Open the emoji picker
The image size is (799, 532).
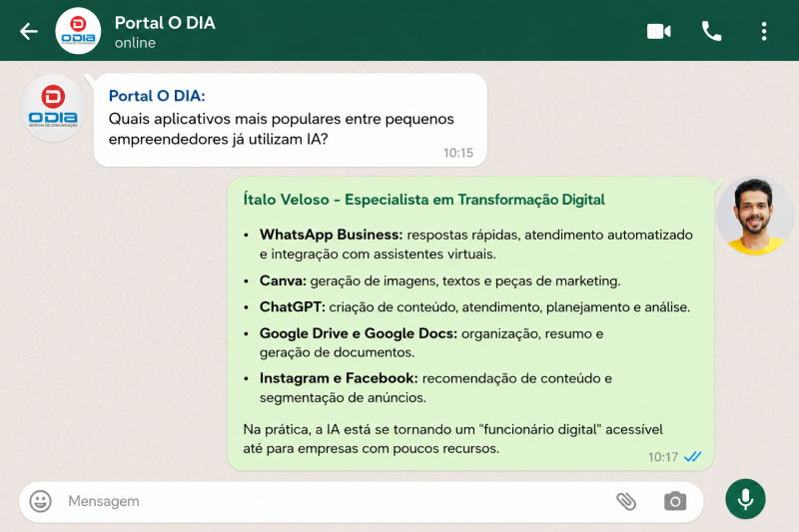click(x=40, y=501)
